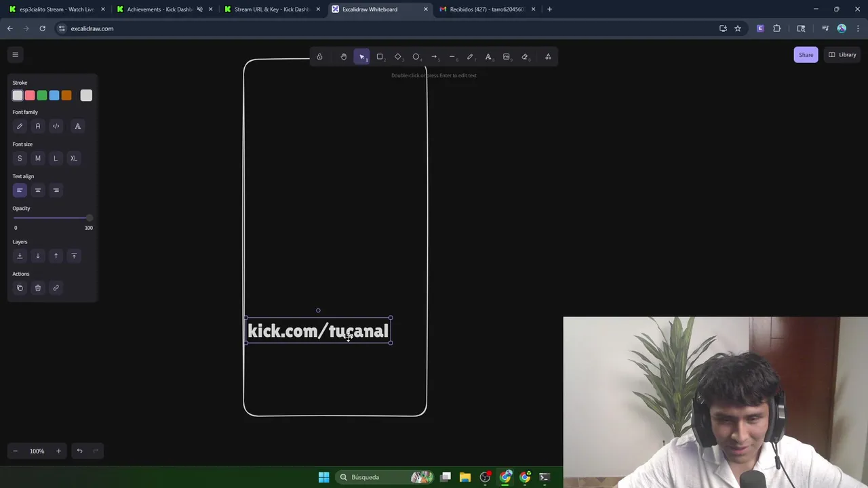
Task: Open the Library sidebar
Action: (842, 55)
